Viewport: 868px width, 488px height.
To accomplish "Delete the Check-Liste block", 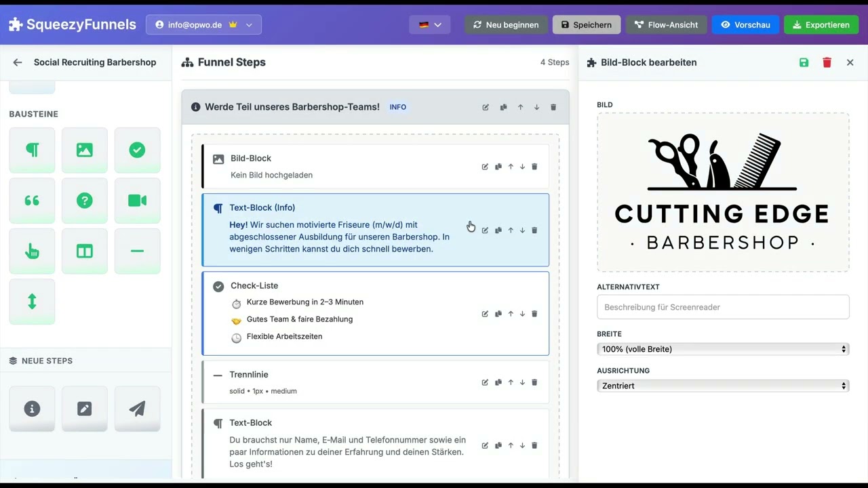I will (534, 314).
